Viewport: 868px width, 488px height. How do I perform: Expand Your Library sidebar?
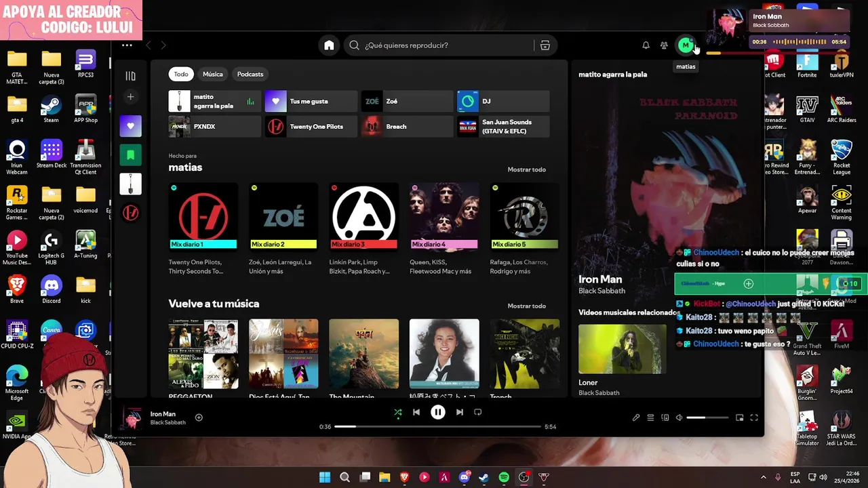click(x=130, y=76)
